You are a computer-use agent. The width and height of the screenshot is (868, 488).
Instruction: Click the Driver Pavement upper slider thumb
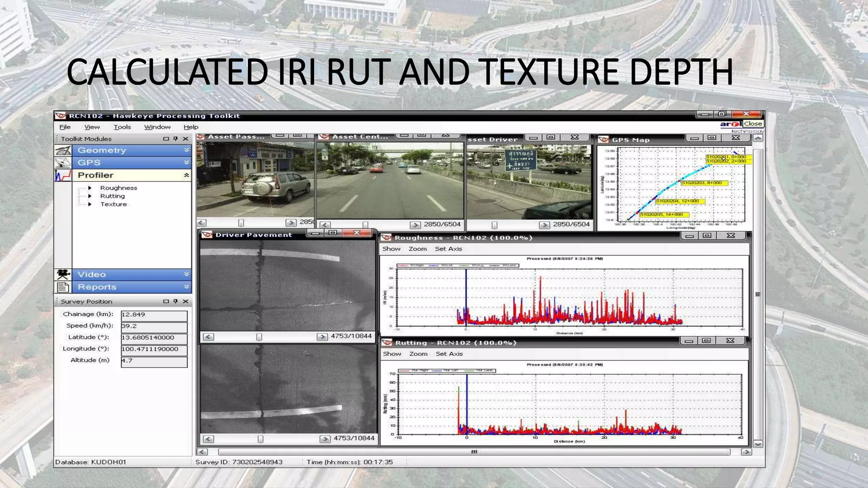click(x=259, y=337)
